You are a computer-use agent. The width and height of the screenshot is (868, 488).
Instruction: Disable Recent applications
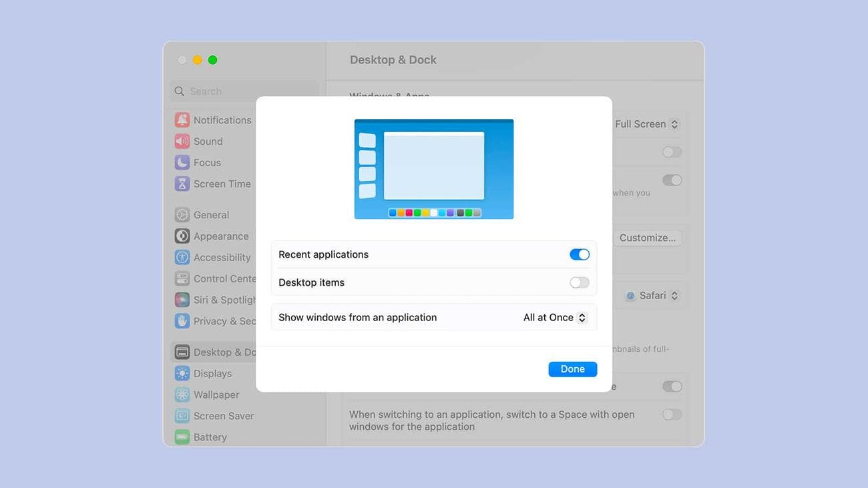pyautogui.click(x=579, y=254)
